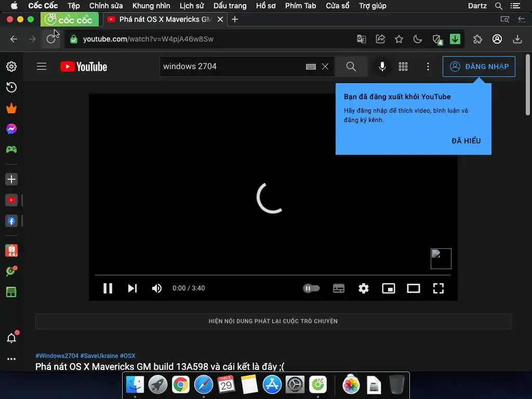This screenshot has width=532, height=399.
Task: Click the orange crown icon in sidebar
Action: [11, 108]
